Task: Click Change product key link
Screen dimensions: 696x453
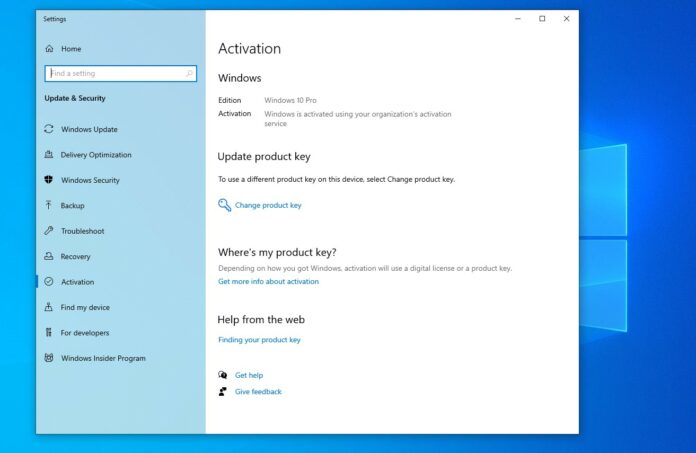Action: [268, 205]
